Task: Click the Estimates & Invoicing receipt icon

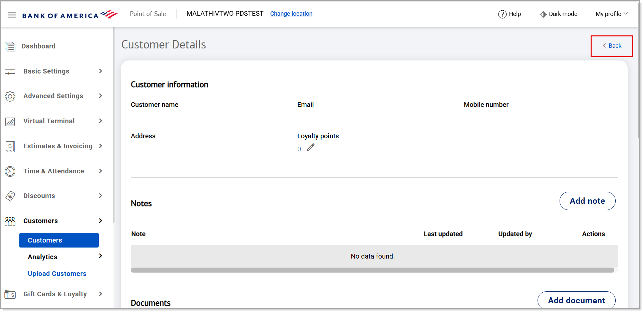Action: (x=10, y=146)
